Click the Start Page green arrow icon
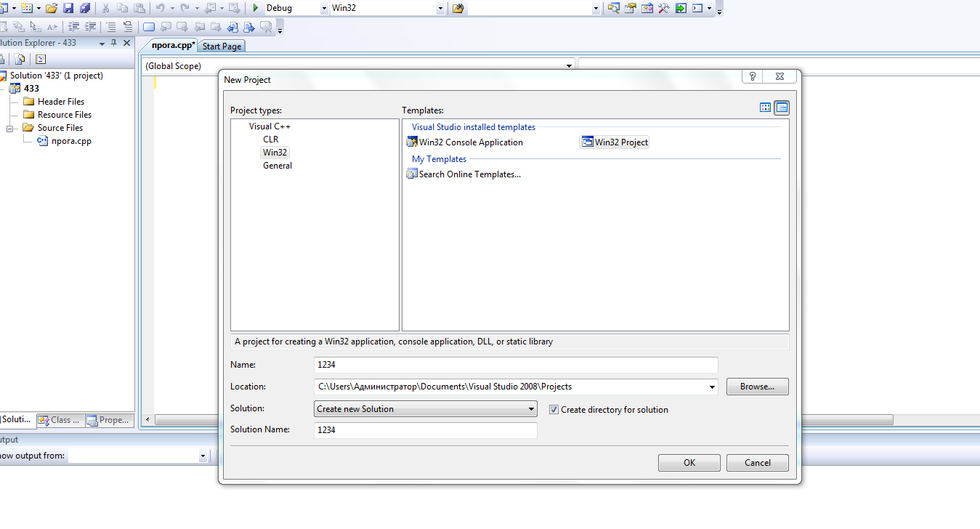980x529 pixels. [x=681, y=8]
